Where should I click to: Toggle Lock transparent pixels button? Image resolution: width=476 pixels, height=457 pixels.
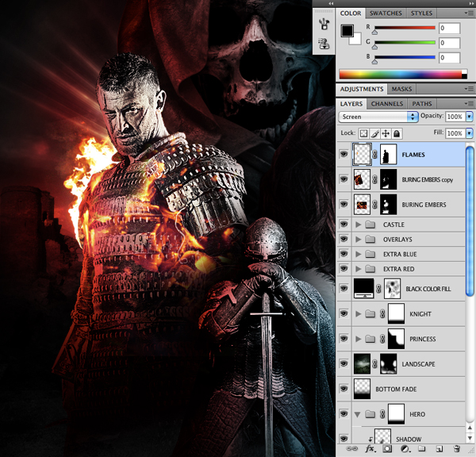[363, 134]
